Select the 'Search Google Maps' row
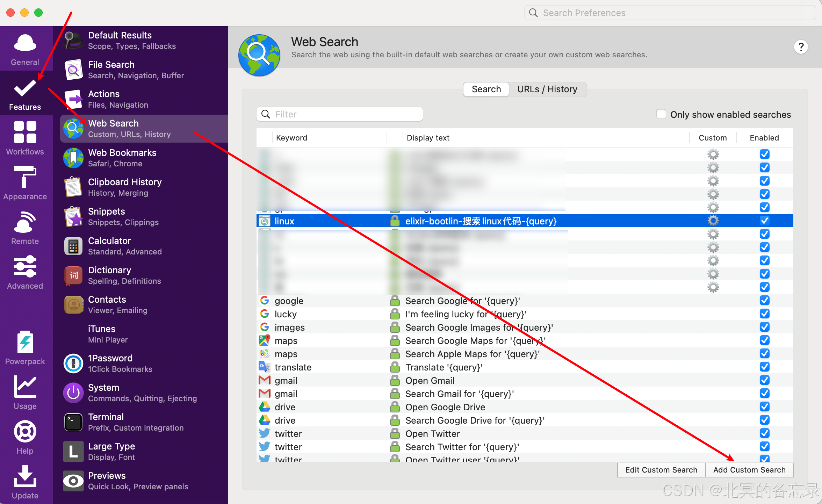 point(525,340)
